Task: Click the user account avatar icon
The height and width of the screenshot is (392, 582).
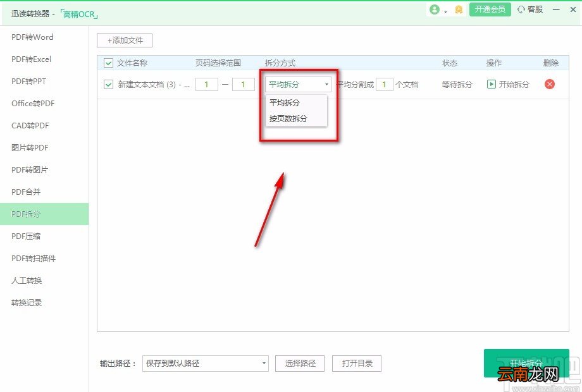Action: (434, 9)
